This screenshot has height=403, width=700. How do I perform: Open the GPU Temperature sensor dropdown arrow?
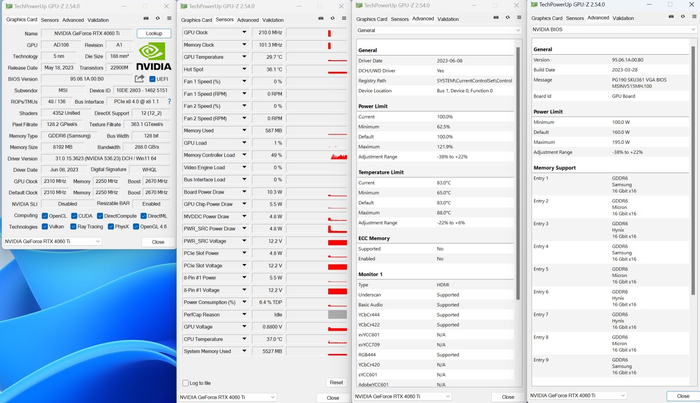coord(243,57)
